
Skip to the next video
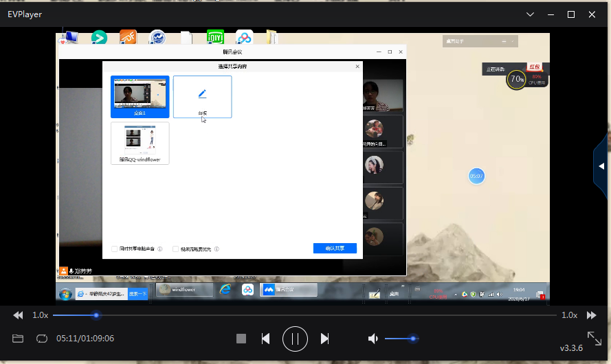324,339
